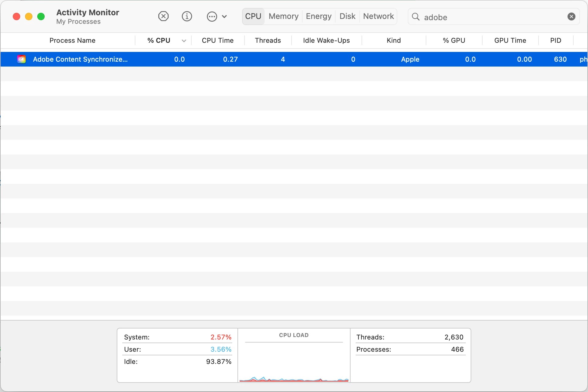Switch to the Memory tab
Image resolution: width=588 pixels, height=392 pixels.
pyautogui.click(x=283, y=16)
